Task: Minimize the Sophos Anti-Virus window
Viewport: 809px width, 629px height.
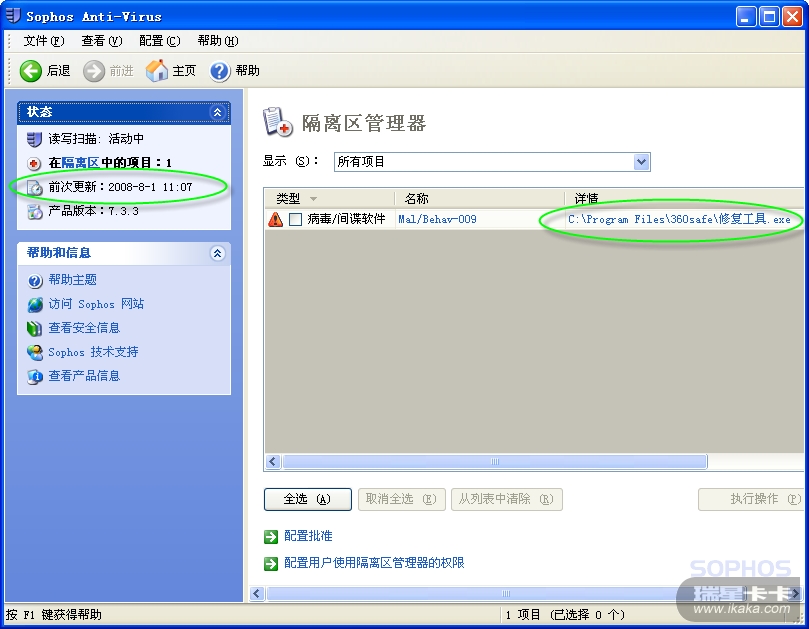Action: 746,17
